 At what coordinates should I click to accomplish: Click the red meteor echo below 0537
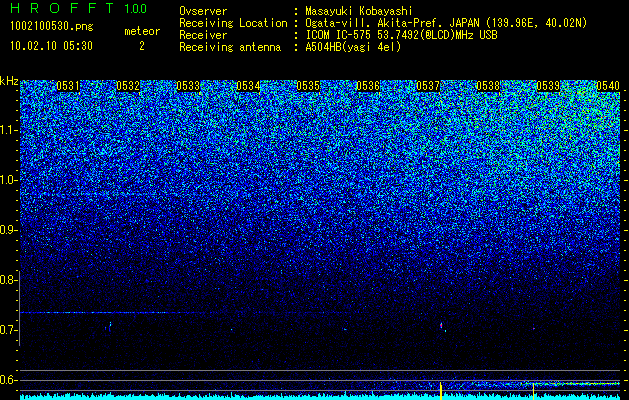coord(442,326)
